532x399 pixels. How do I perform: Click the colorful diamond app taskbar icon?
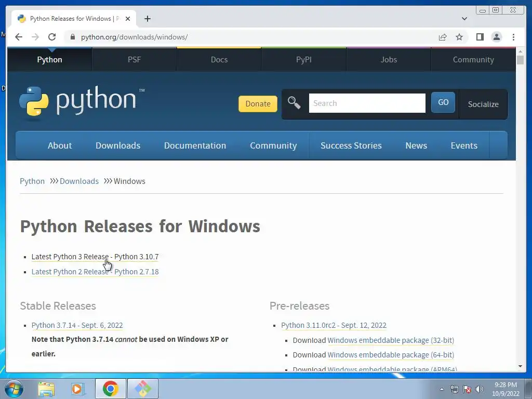pyautogui.click(x=143, y=389)
